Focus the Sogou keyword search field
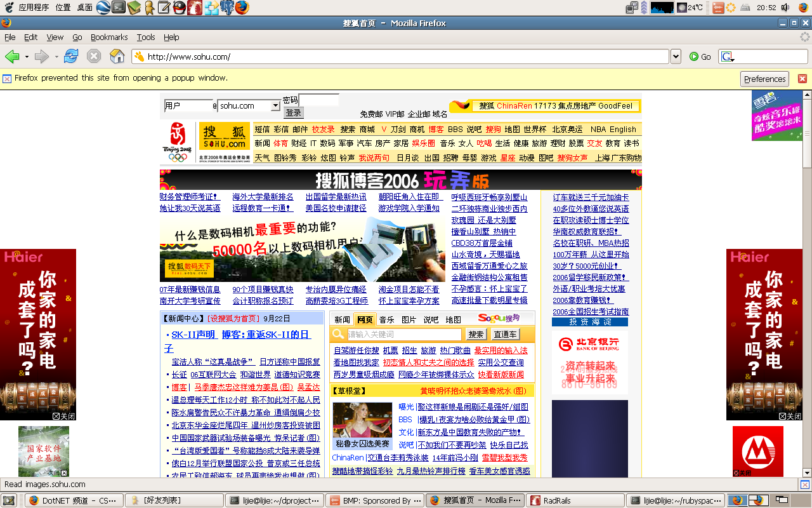 tap(404, 334)
